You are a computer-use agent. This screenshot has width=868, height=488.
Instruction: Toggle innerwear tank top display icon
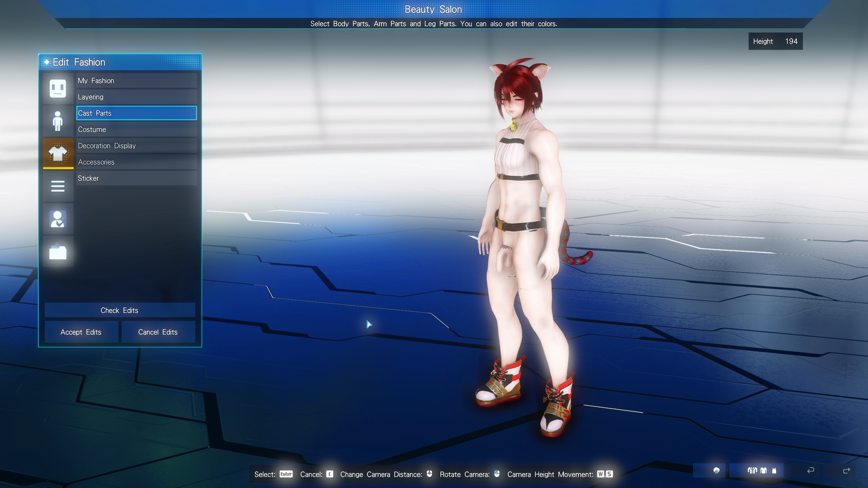[x=774, y=470]
